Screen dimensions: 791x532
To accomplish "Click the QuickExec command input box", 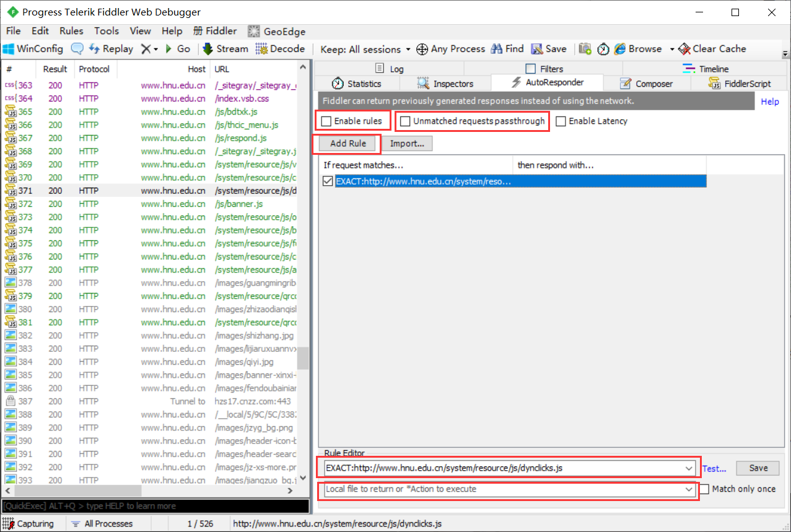I will click(x=155, y=506).
